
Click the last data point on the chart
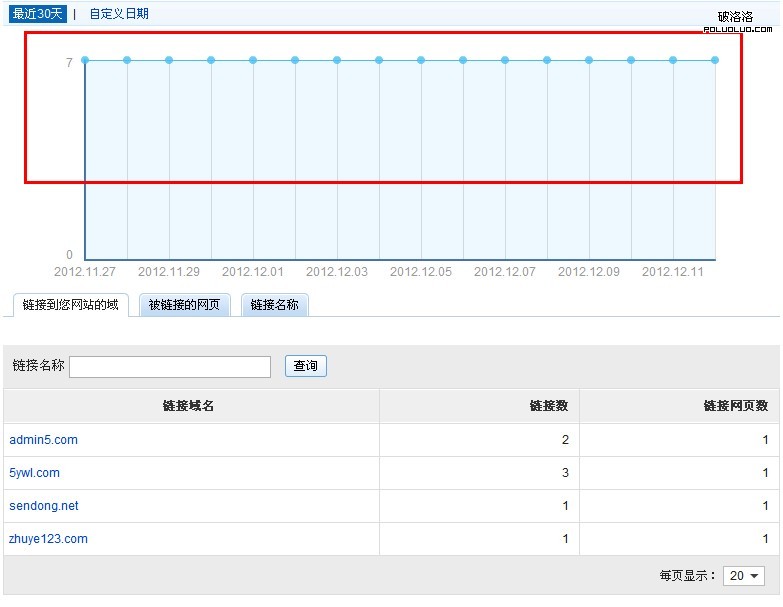tap(715, 60)
